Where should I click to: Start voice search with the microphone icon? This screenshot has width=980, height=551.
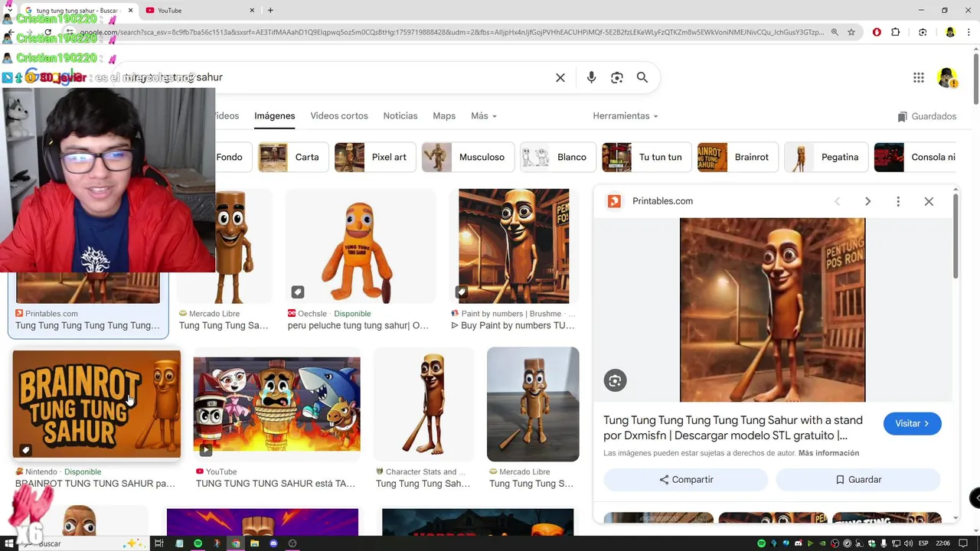click(x=591, y=77)
